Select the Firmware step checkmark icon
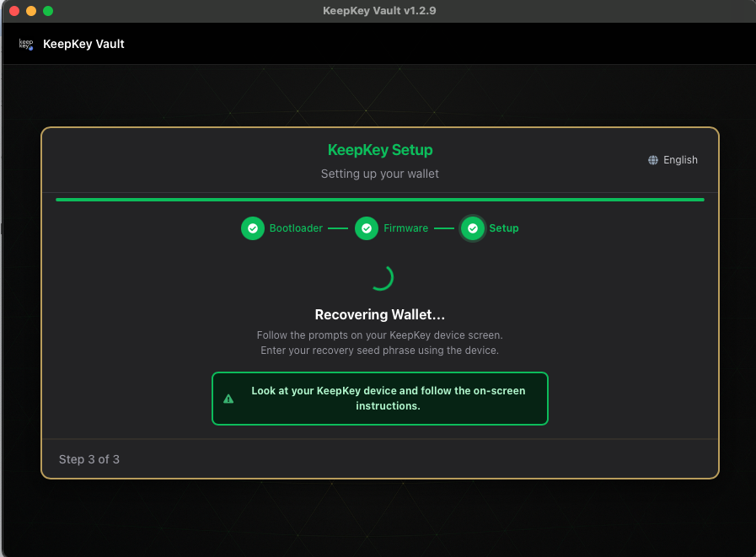Image resolution: width=756 pixels, height=557 pixels. click(366, 228)
